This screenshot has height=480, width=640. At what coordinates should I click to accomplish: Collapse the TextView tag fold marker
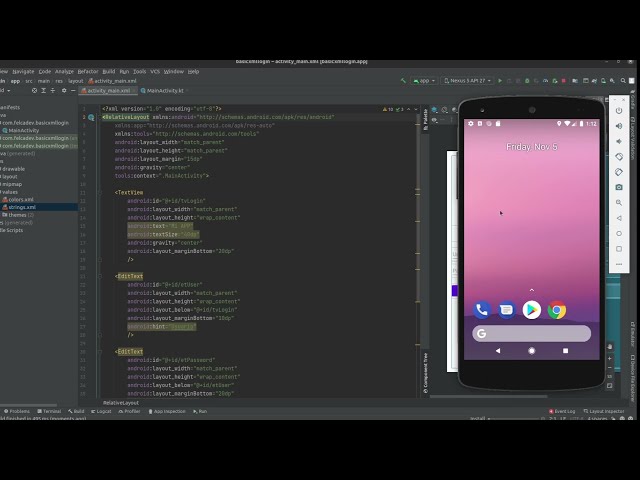(x=100, y=193)
